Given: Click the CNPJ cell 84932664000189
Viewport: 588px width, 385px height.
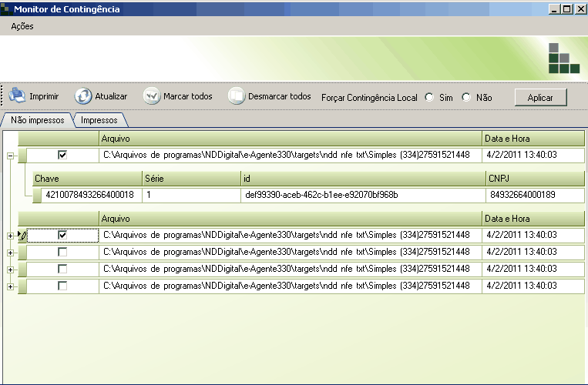Looking at the screenshot, I should [x=522, y=196].
